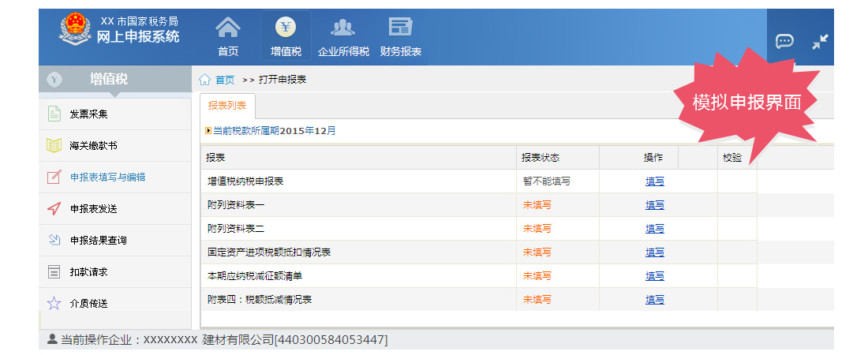Click the collapse arrows icon at top right
Viewport: 868px width, 355px height.
(820, 42)
